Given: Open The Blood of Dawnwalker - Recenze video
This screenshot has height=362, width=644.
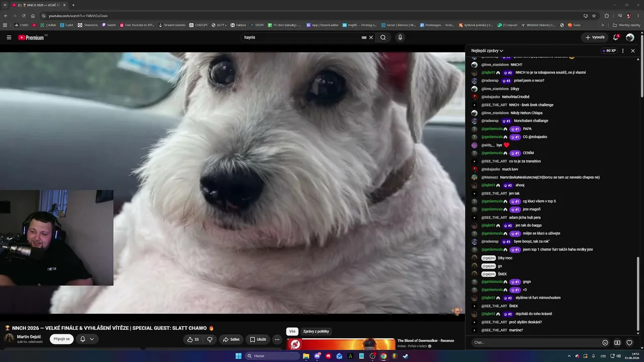Looking at the screenshot, I should pyautogui.click(x=426, y=340).
